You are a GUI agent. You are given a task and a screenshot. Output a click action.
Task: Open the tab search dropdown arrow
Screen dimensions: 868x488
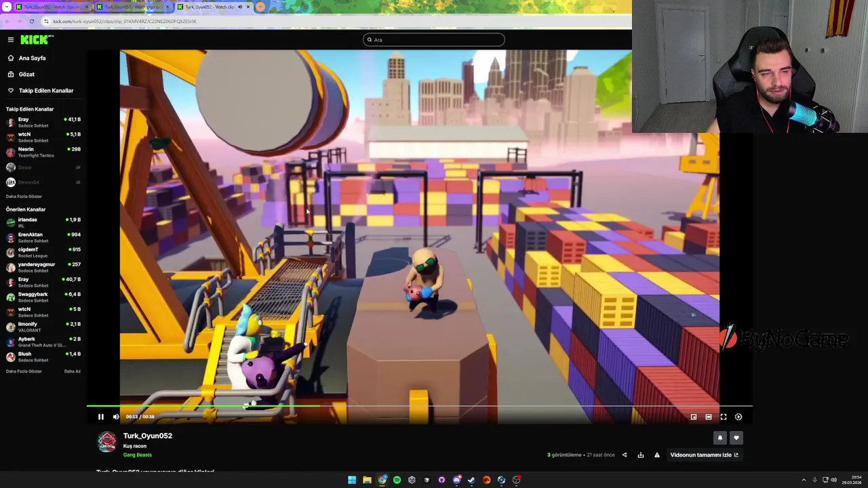click(5, 7)
